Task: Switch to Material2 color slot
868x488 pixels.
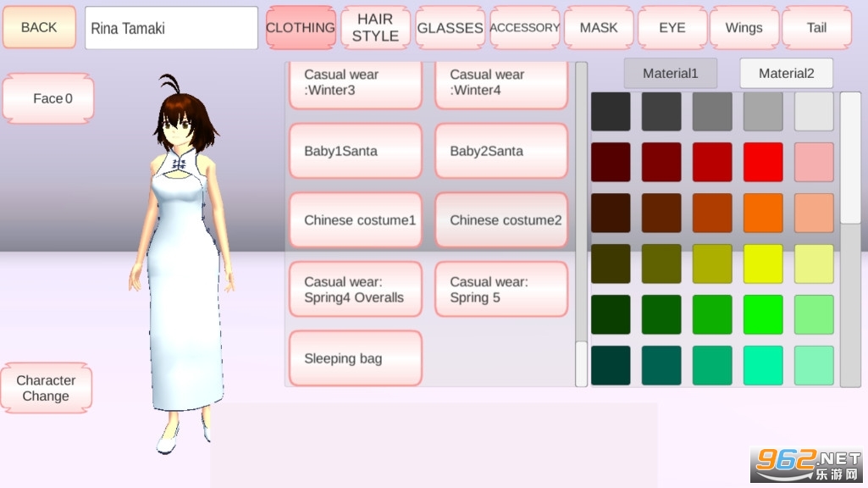Action: (x=786, y=74)
